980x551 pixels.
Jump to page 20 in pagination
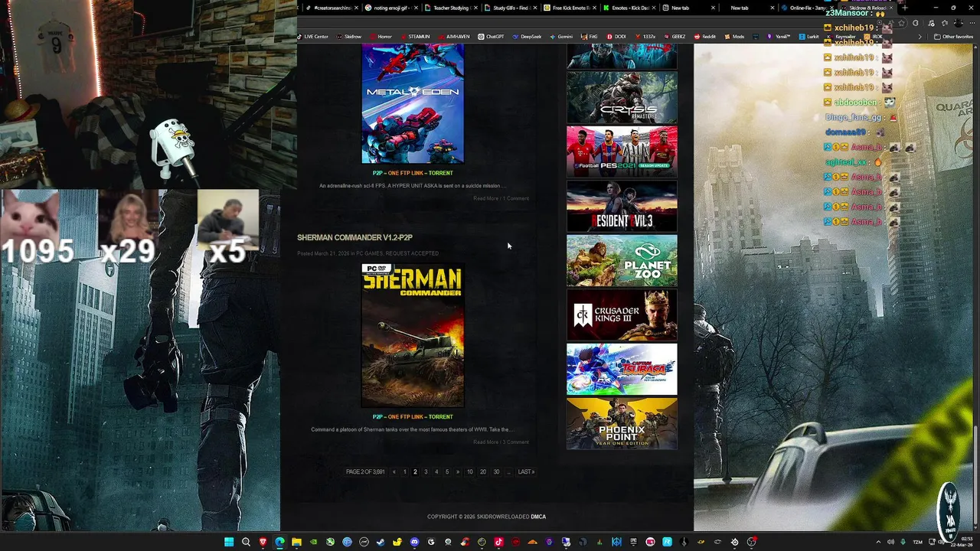[482, 471]
